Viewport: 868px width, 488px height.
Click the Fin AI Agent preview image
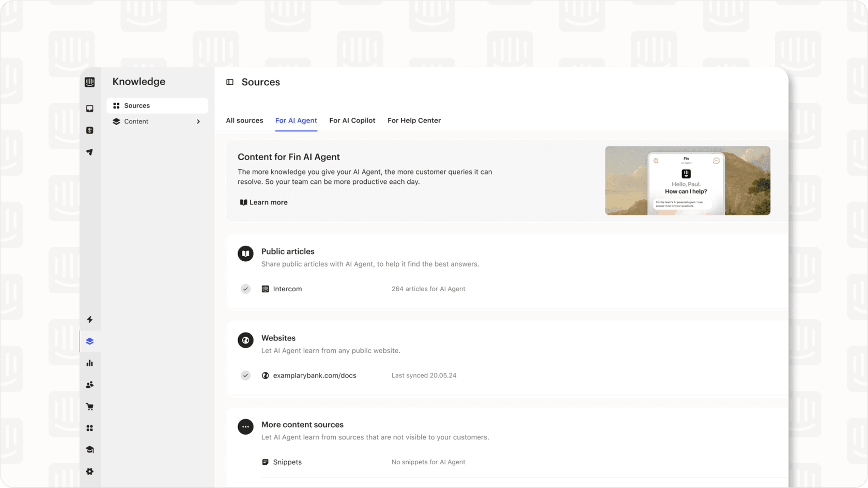(688, 181)
